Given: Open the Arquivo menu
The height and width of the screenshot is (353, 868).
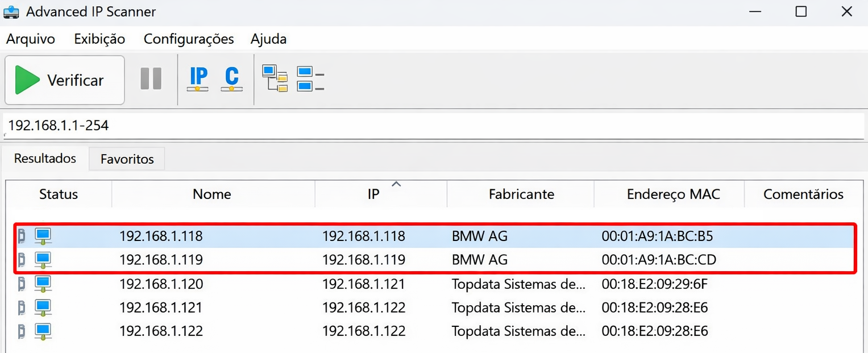Looking at the screenshot, I should coord(31,39).
